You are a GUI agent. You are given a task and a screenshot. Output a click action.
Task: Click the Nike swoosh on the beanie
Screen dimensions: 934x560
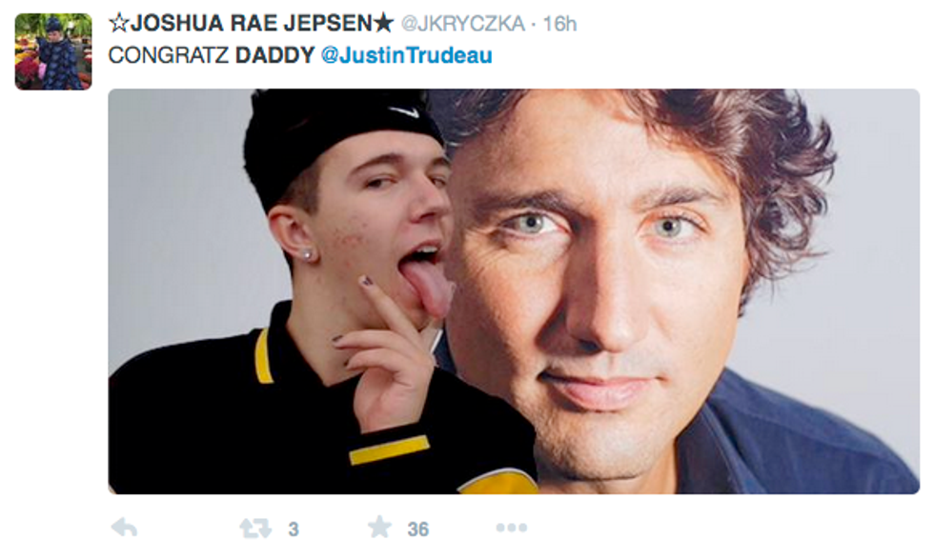pyautogui.click(x=404, y=111)
